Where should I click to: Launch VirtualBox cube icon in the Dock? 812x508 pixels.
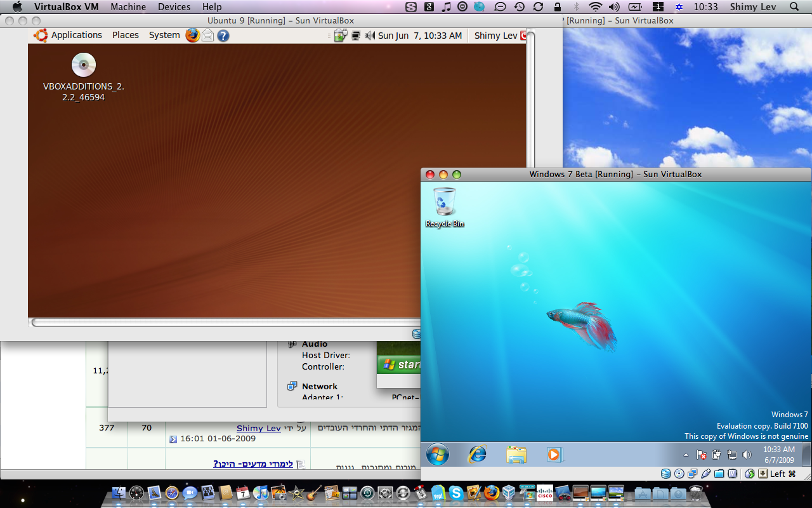pyautogui.click(x=509, y=493)
